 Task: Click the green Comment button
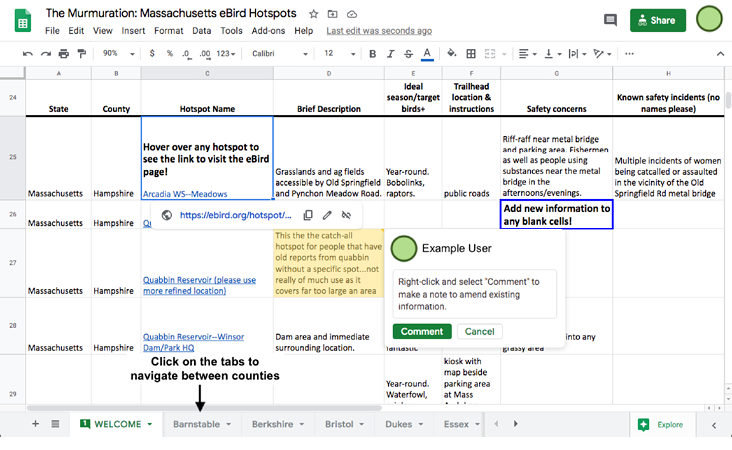(421, 331)
